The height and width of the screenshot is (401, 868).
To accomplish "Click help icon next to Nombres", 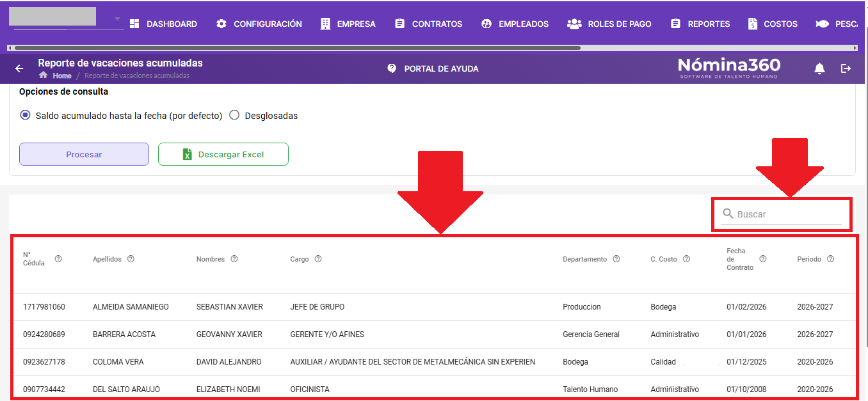I will click(x=234, y=259).
